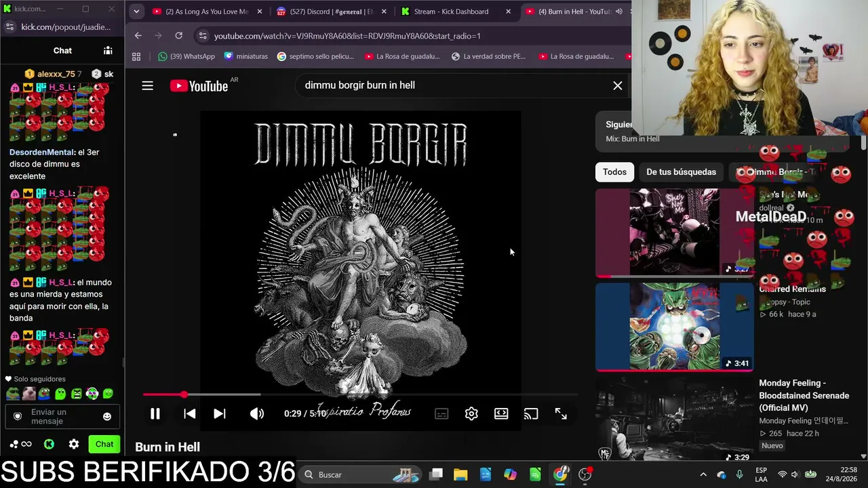Open the Chrome apps grid shortcut
Viewport: 868px width, 488px height.
point(136,56)
